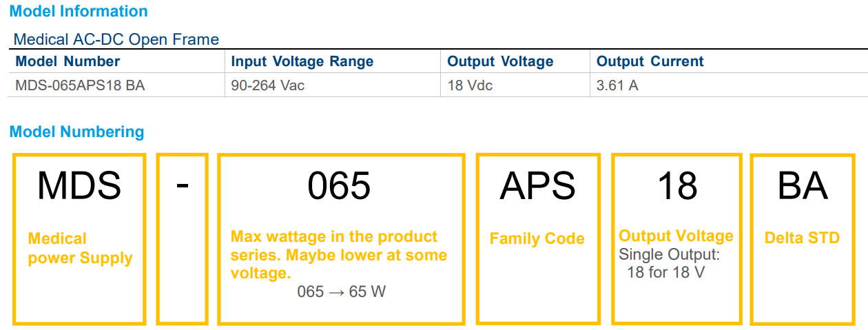The height and width of the screenshot is (330, 868).
Task: Click the 18 Vdc table cell
Action: pyautogui.click(x=470, y=86)
